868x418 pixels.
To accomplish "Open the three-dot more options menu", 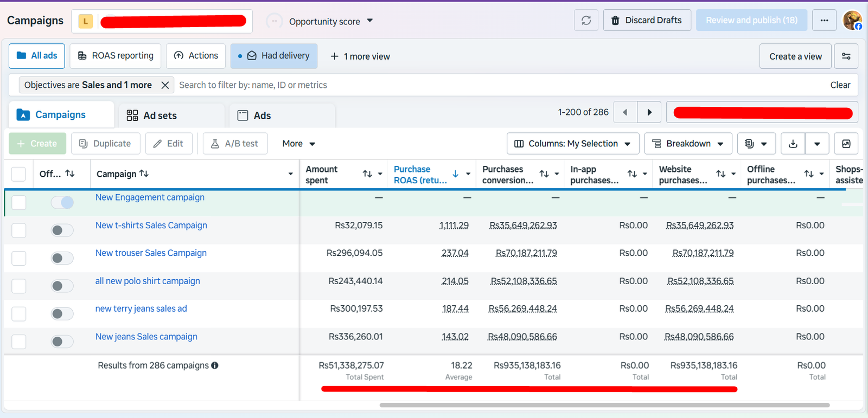I will [824, 20].
